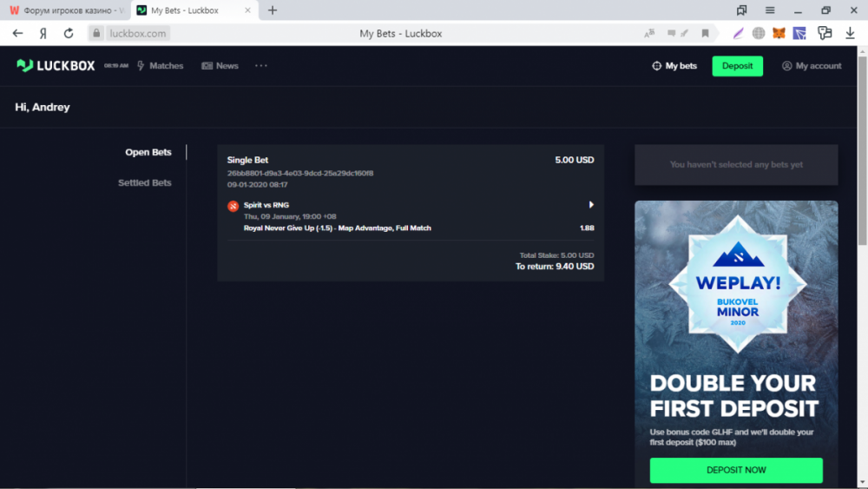Switch to Settled Bets tab

point(144,182)
